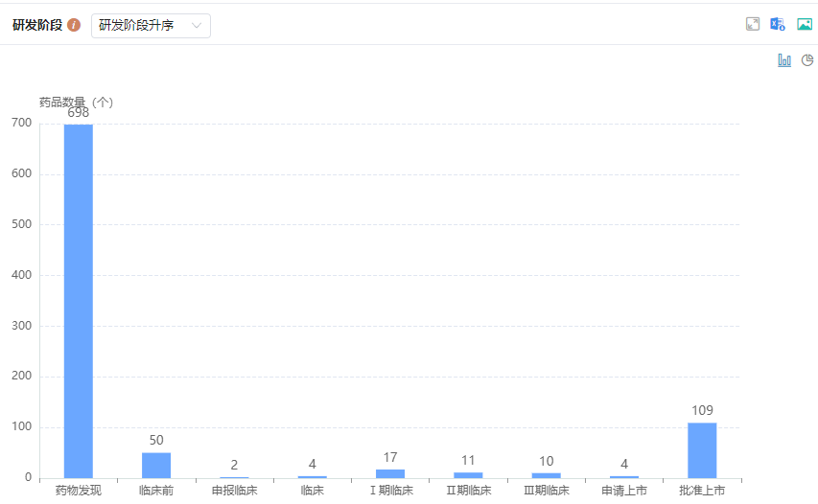The width and height of the screenshot is (818, 504).
Task: Click the 临床 x-axis label
Action: point(312,491)
